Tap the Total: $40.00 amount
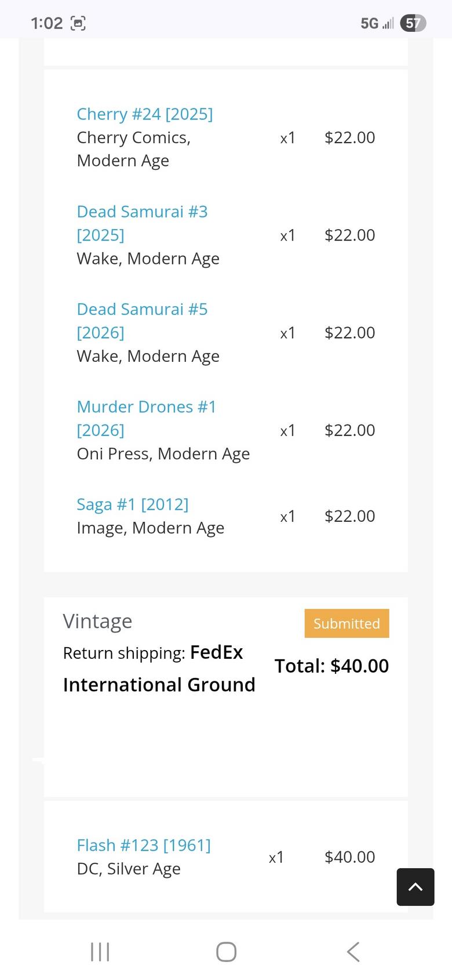Viewport: 452px width, 980px height. click(331, 666)
